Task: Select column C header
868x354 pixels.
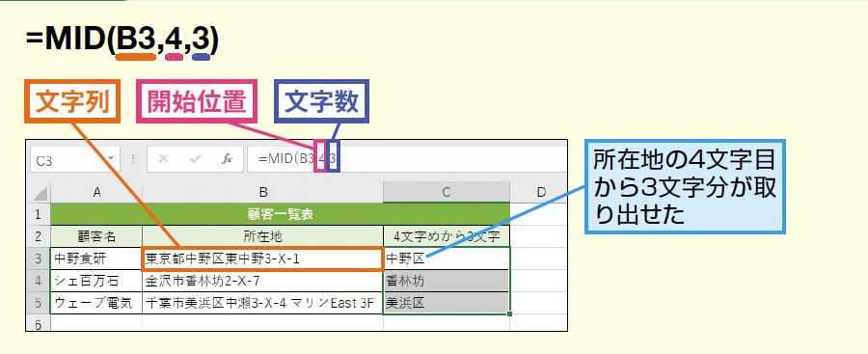Action: (x=447, y=192)
